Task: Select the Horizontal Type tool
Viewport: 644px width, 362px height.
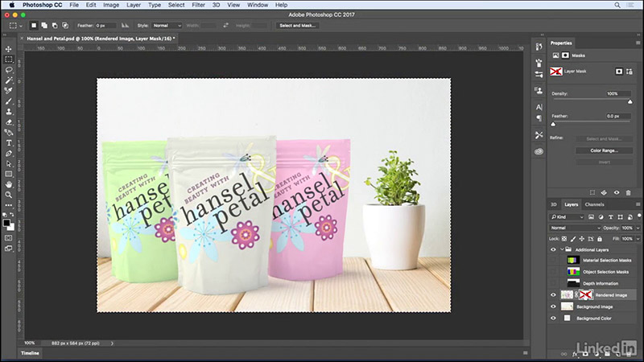Action: click(x=9, y=143)
